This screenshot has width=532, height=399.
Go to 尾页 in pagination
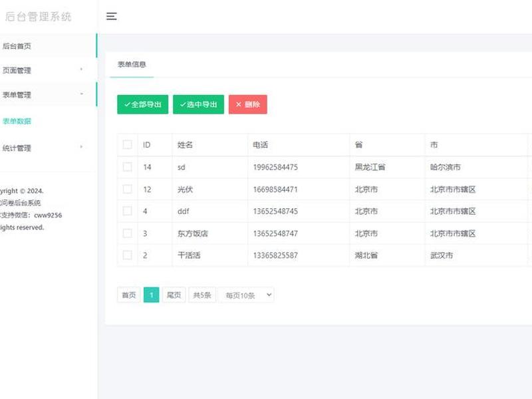click(174, 295)
